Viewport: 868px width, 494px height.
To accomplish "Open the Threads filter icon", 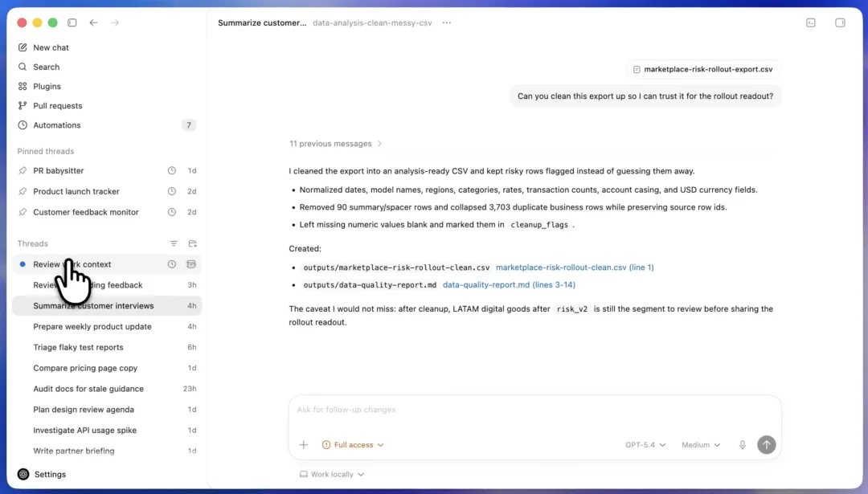I will point(174,243).
